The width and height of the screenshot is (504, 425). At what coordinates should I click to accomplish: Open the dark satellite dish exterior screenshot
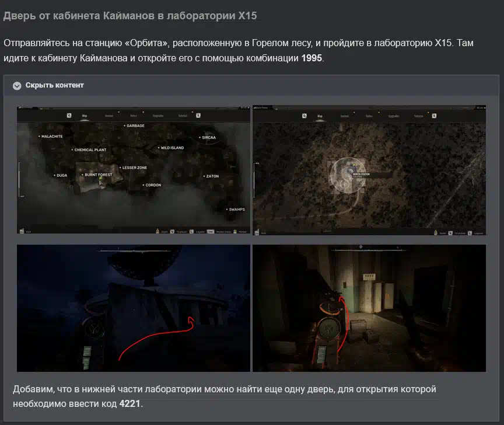pos(134,308)
